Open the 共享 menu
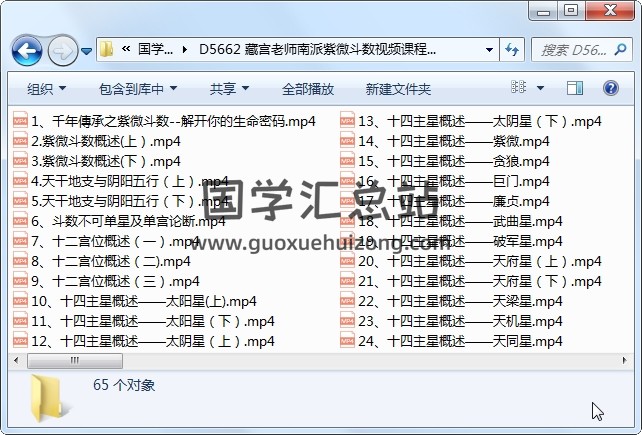642x435 pixels. [230, 89]
